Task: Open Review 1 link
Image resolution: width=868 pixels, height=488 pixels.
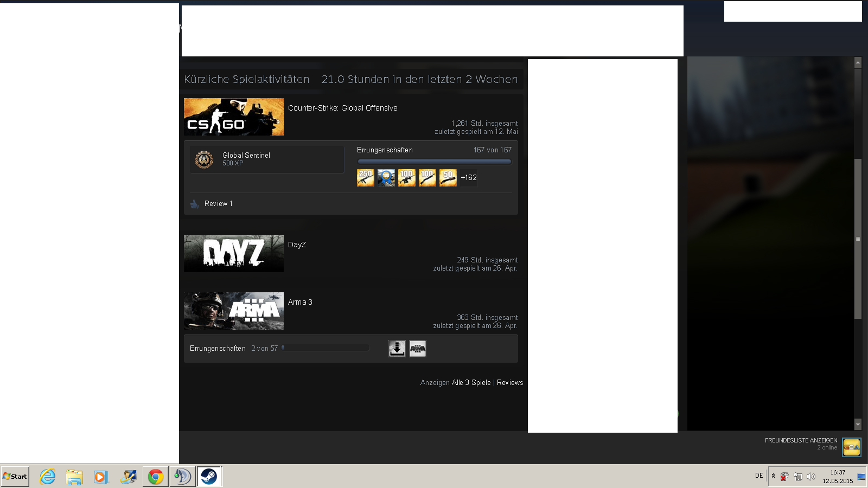Action: coord(219,204)
